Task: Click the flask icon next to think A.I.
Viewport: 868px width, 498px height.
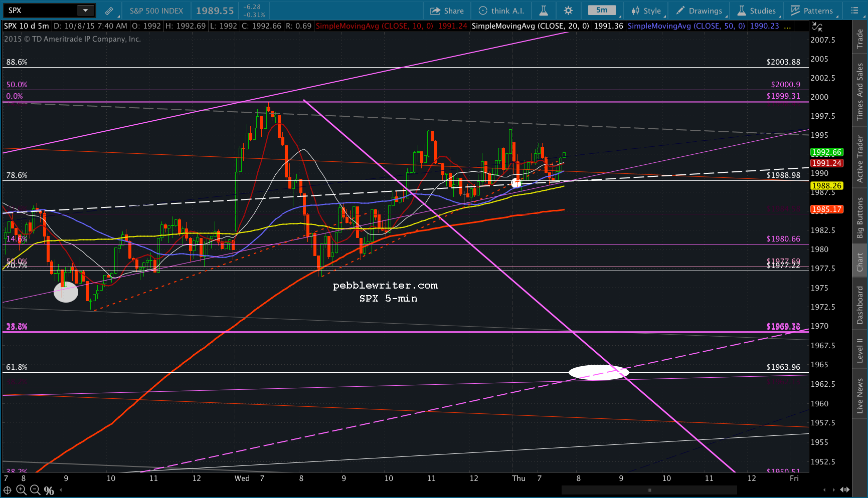Action: 543,11
